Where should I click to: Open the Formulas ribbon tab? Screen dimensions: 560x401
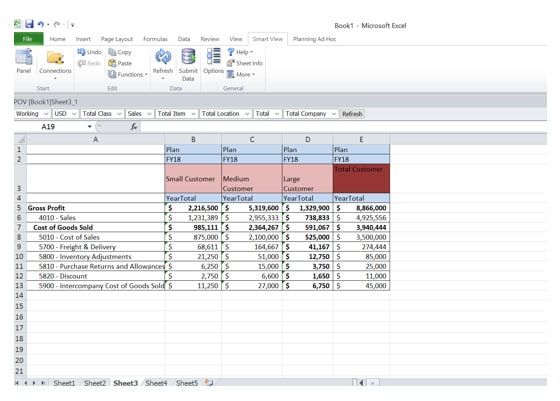point(155,39)
